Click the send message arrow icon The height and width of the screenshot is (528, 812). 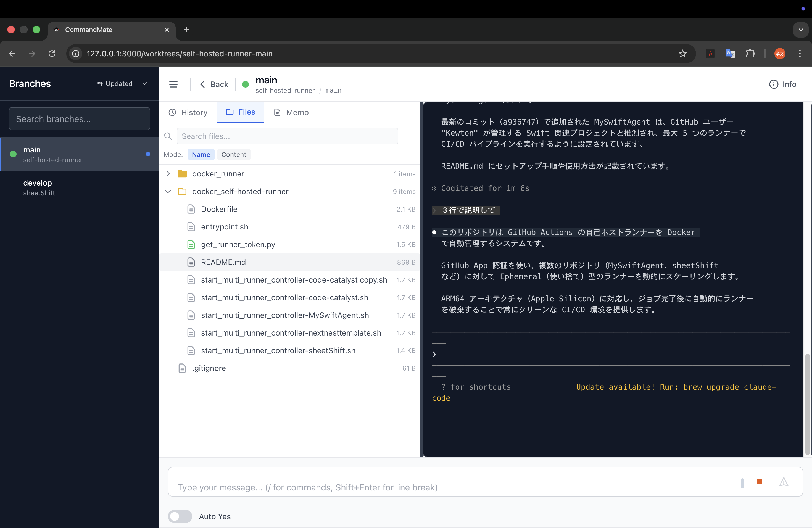[x=784, y=482]
